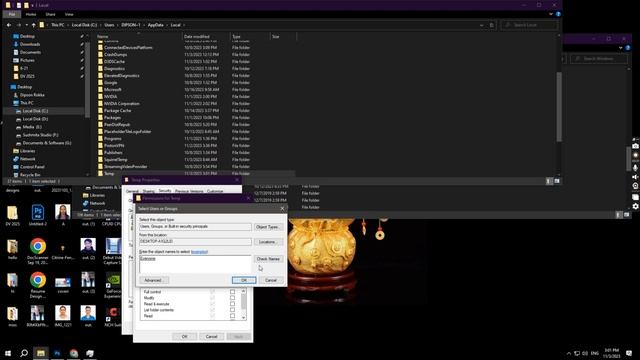Open the IMG_1221 photo on desktop
640x360 pixels.
tap(63, 315)
